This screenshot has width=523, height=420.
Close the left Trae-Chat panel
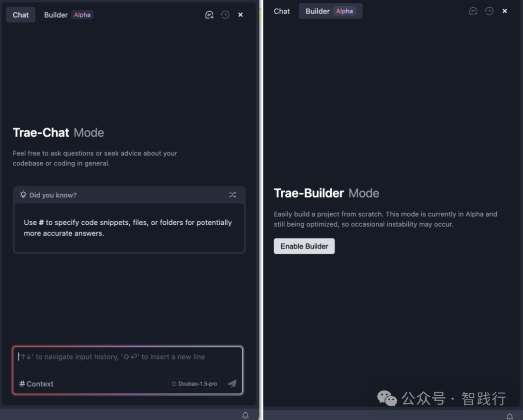point(241,15)
